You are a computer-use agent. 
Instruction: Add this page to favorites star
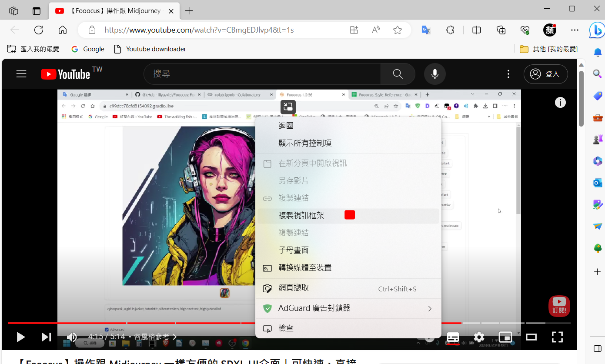(x=398, y=30)
